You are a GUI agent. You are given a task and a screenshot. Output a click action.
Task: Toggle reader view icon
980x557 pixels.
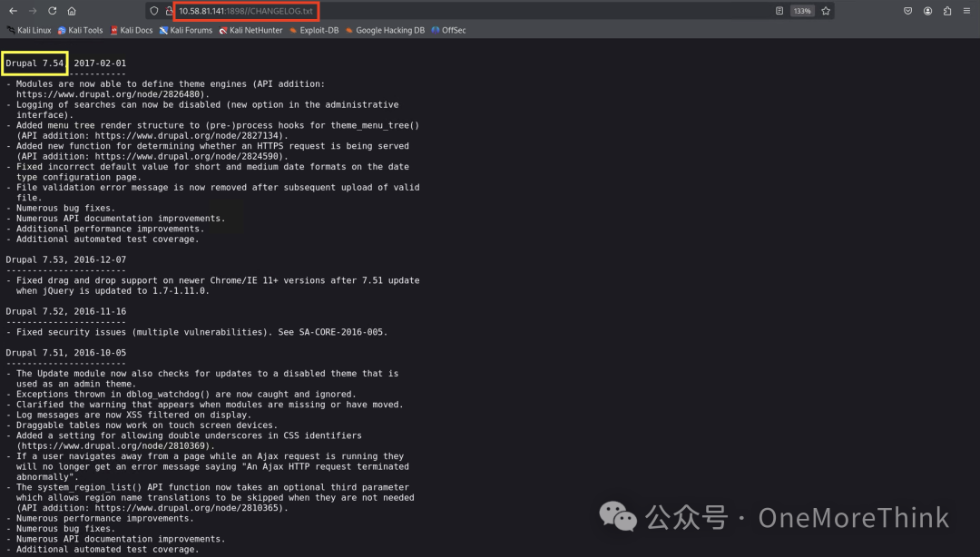tap(779, 11)
